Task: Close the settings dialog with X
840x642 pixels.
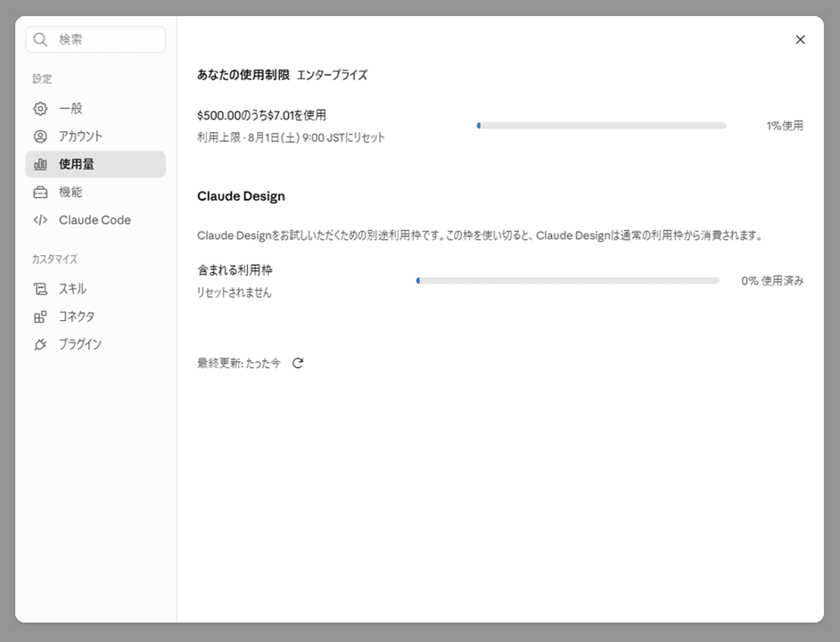Action: pos(800,39)
